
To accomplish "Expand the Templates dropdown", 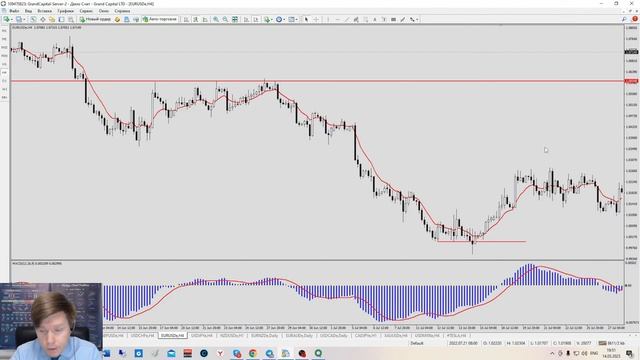I will click(x=297, y=19).
